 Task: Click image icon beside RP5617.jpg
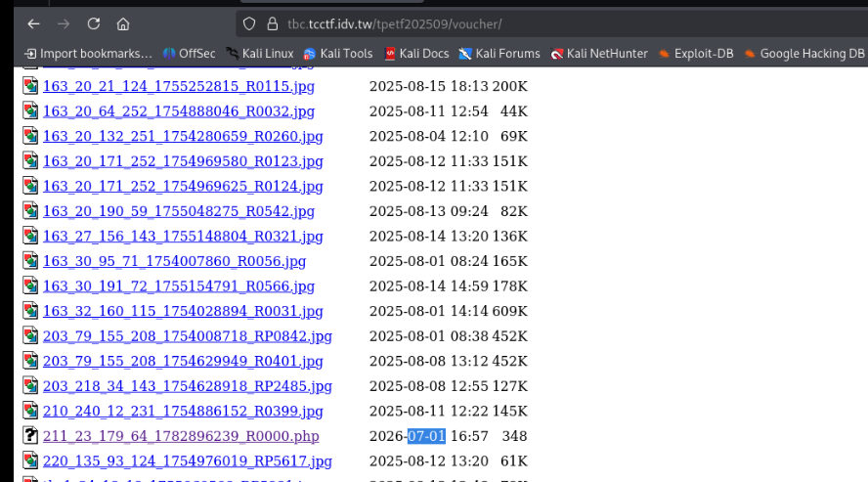30,460
